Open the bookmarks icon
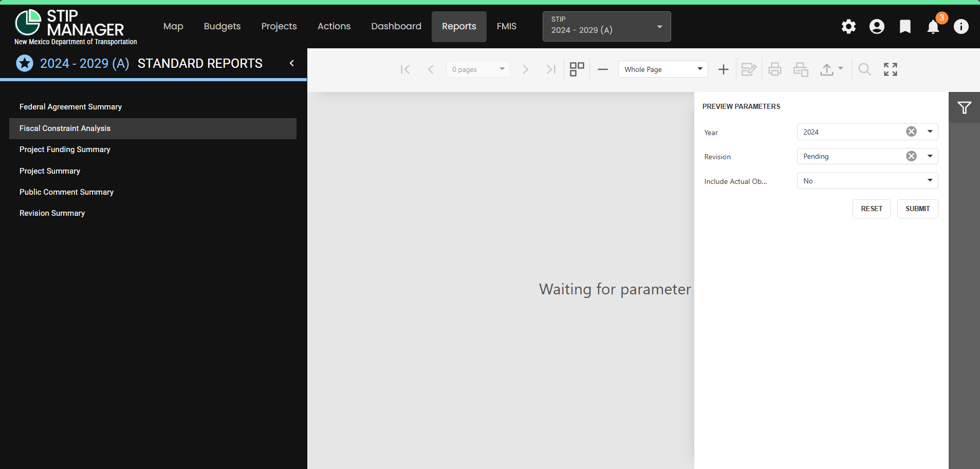The image size is (980, 469). tap(905, 27)
